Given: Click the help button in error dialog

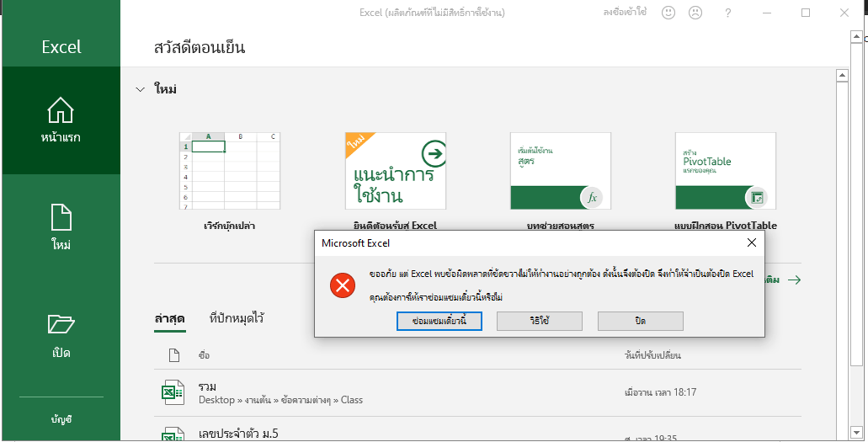Looking at the screenshot, I should 539,321.
